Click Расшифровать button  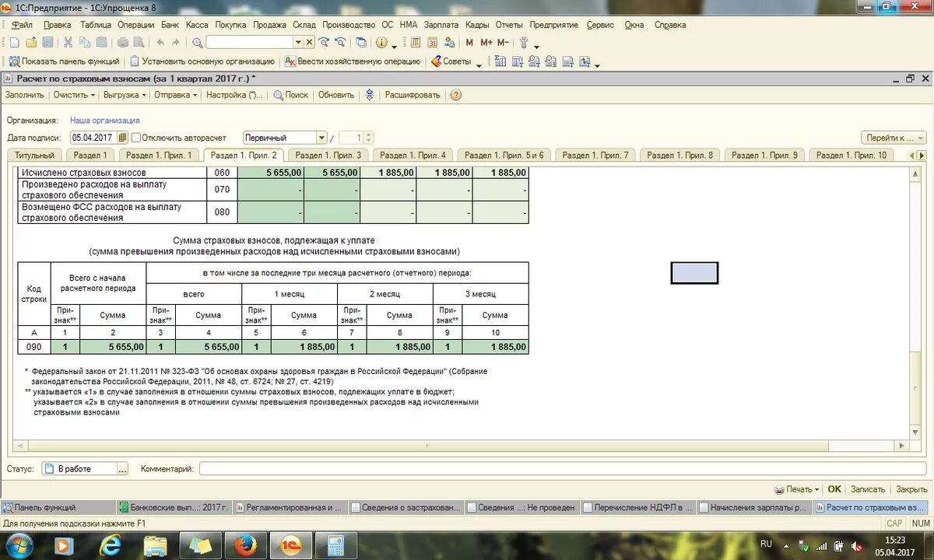click(413, 95)
